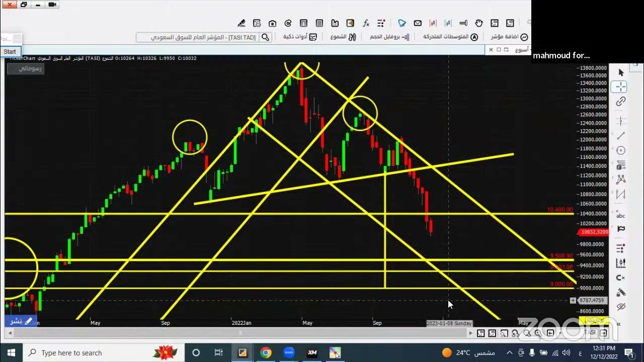Click the search magnifier next to symbol box
Image resolution: width=644 pixels, height=362 pixels.
pos(265,37)
